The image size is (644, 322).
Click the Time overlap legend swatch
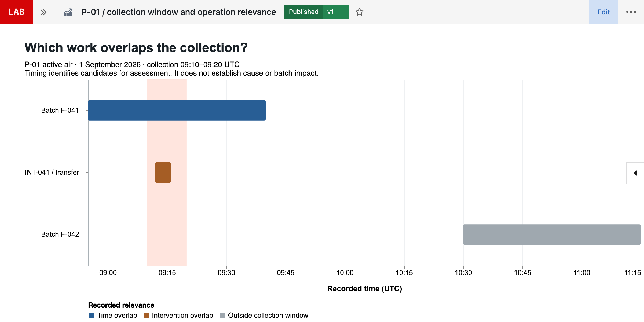tap(92, 315)
